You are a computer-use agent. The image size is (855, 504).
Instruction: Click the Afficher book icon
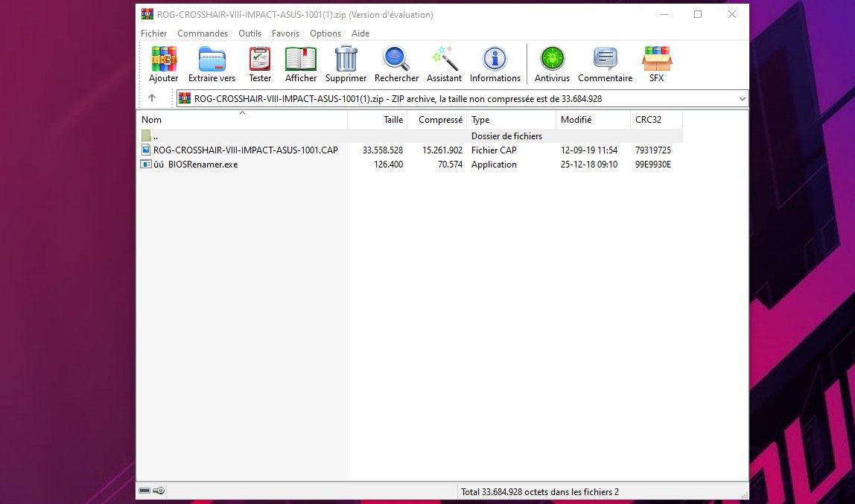301,64
